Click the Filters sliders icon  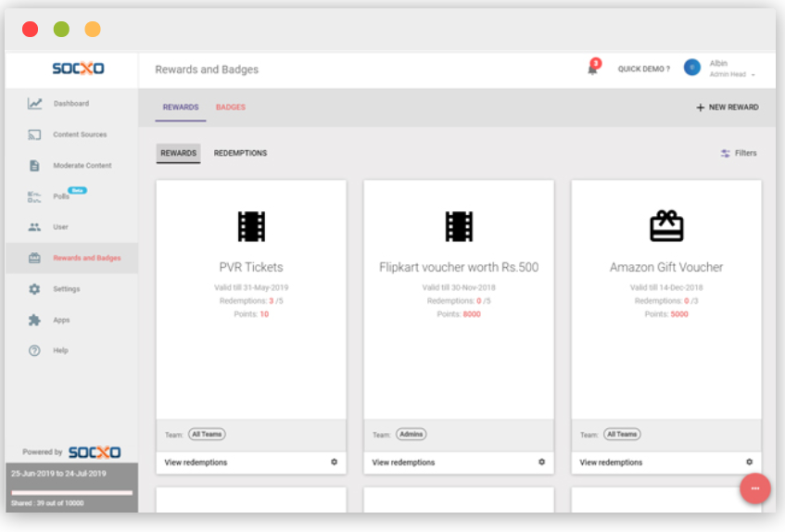click(x=726, y=154)
